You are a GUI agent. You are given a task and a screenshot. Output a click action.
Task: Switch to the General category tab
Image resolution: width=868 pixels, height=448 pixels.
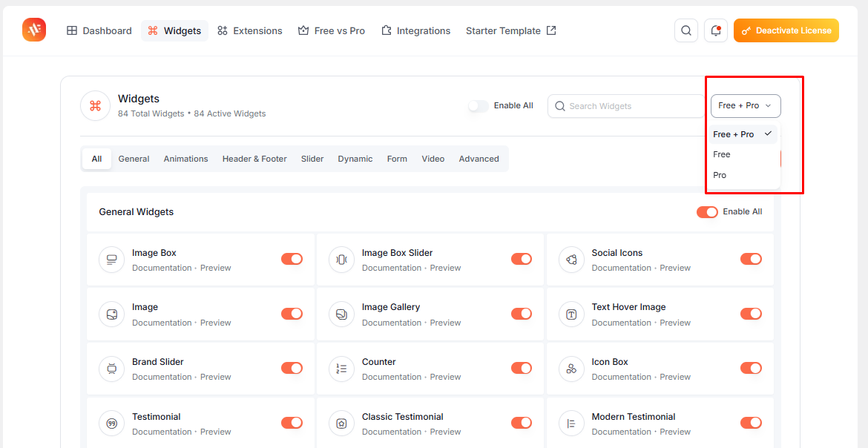point(134,159)
